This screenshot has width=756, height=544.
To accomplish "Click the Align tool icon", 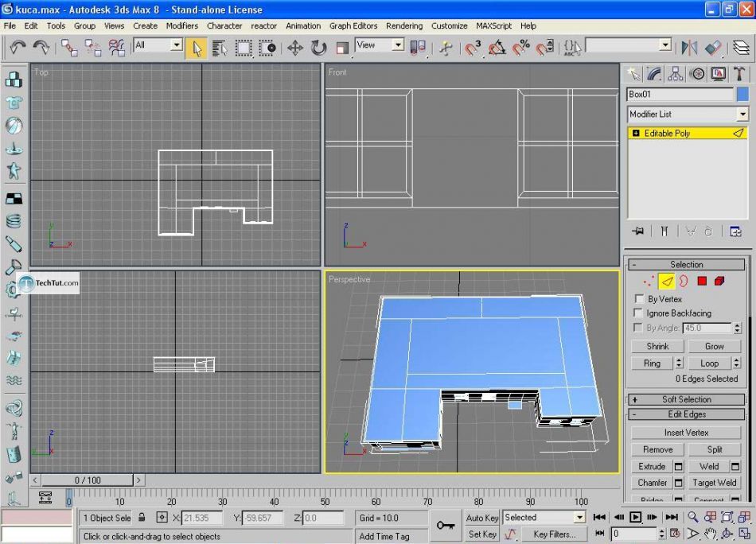I will point(712,48).
